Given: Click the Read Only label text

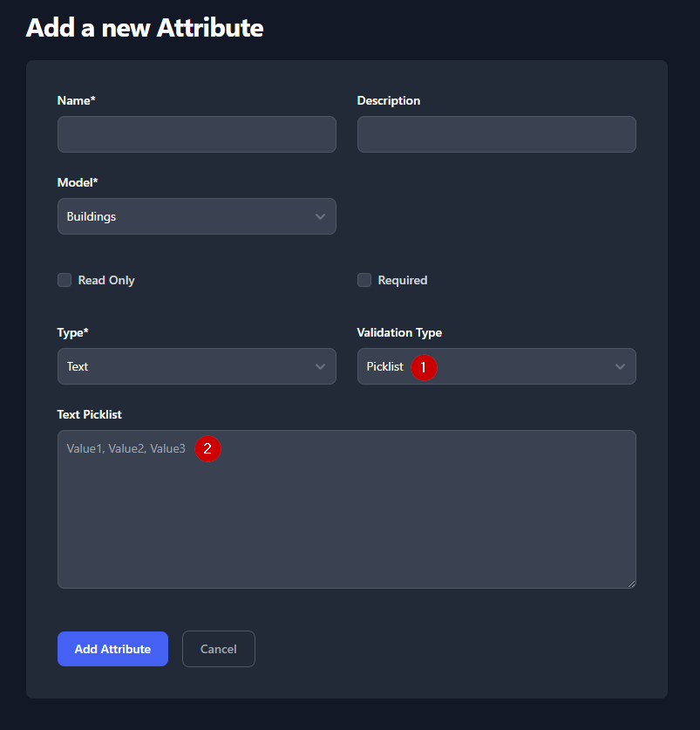Looking at the screenshot, I should (106, 280).
